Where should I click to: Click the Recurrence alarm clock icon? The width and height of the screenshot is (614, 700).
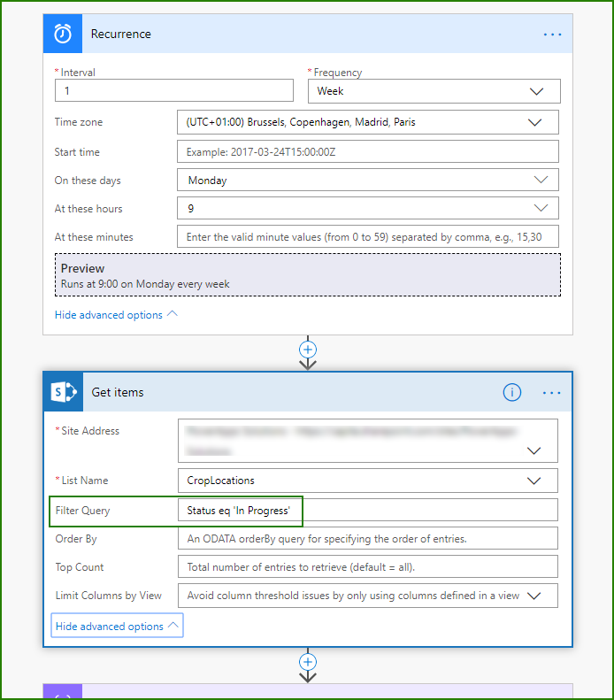[63, 34]
